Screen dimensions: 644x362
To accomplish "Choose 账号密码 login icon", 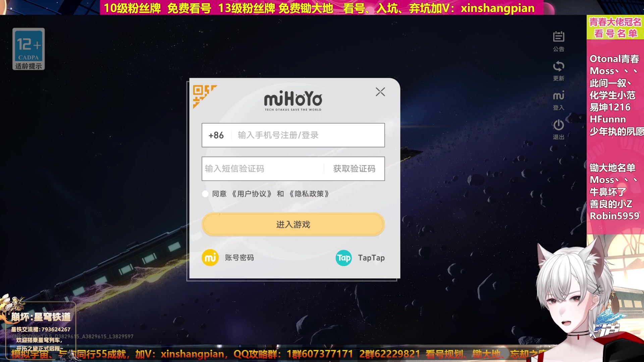I will pyautogui.click(x=210, y=258).
